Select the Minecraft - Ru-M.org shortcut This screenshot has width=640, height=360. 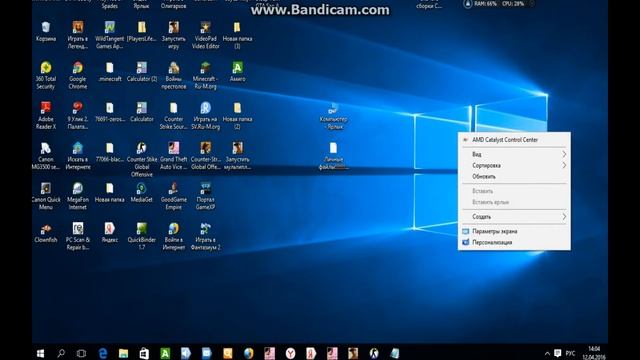pyautogui.click(x=205, y=75)
